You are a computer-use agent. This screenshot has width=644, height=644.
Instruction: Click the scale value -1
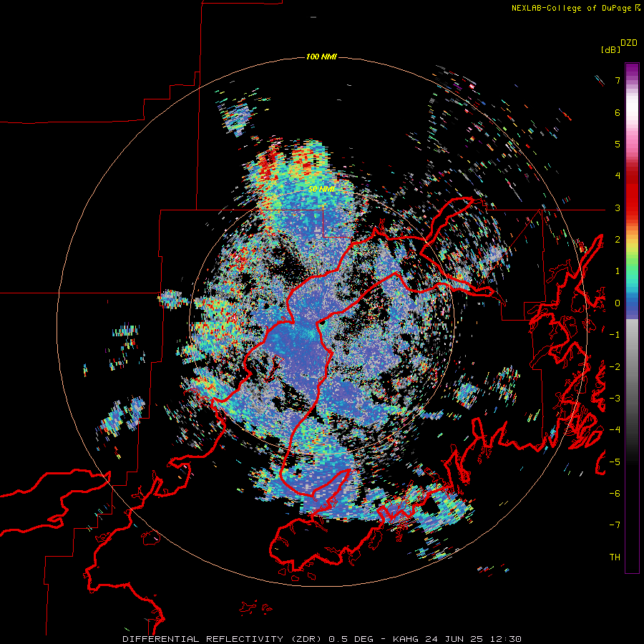(615, 335)
